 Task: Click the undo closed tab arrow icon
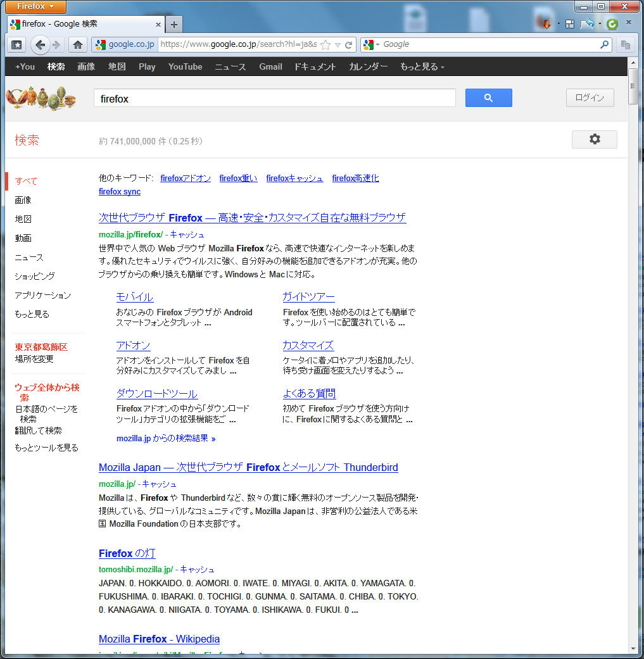588,24
